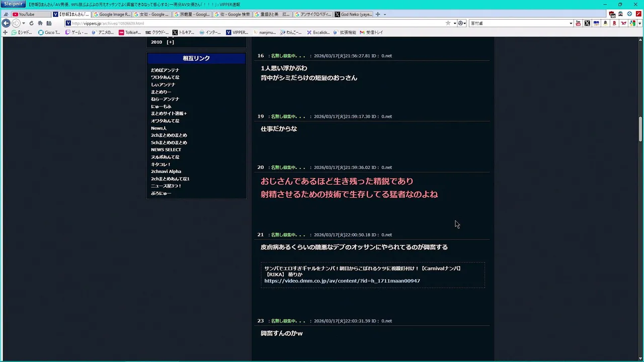Viewport: 644px width, 362px height.
Task: Open the Sleipnir menu button
Action: 13,4
